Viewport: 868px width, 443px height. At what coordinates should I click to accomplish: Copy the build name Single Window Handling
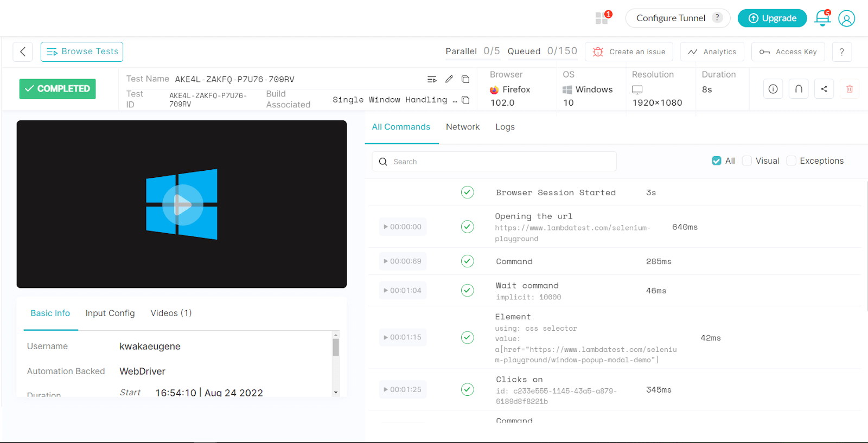tap(465, 100)
